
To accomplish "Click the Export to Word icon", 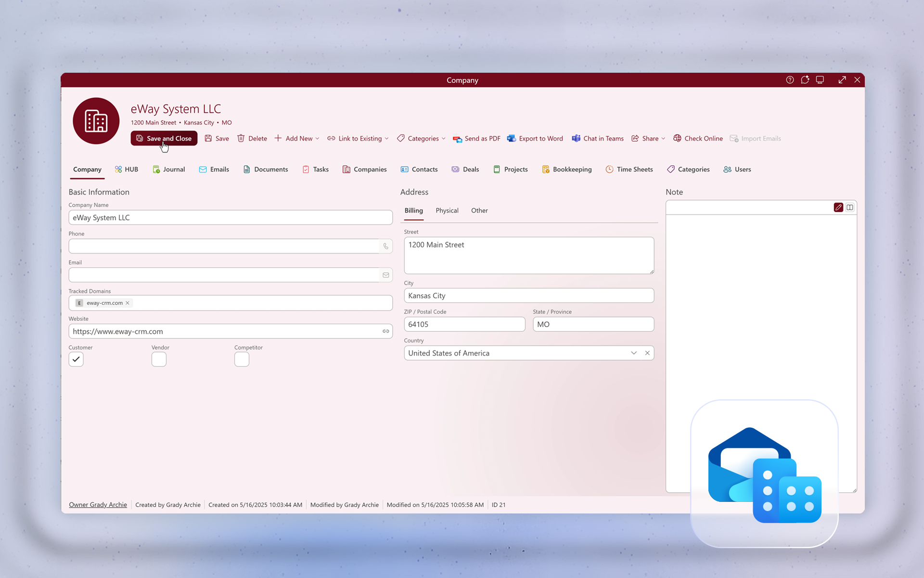I will pos(512,138).
